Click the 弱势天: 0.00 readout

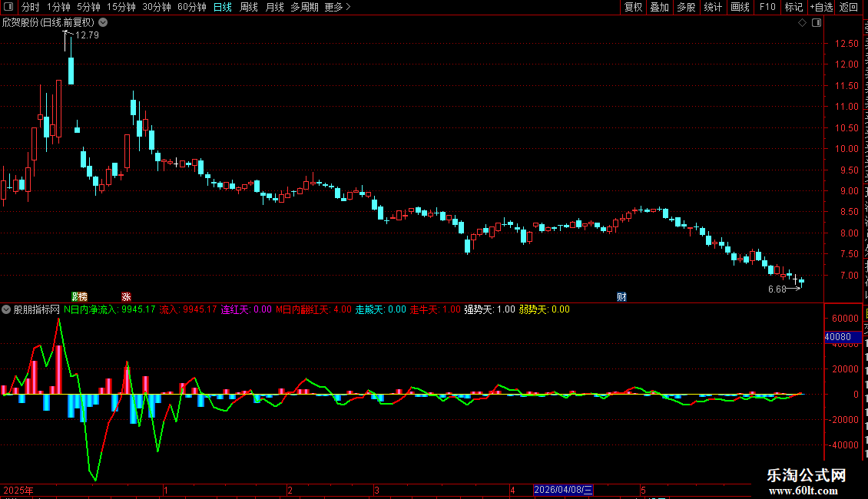coord(544,309)
